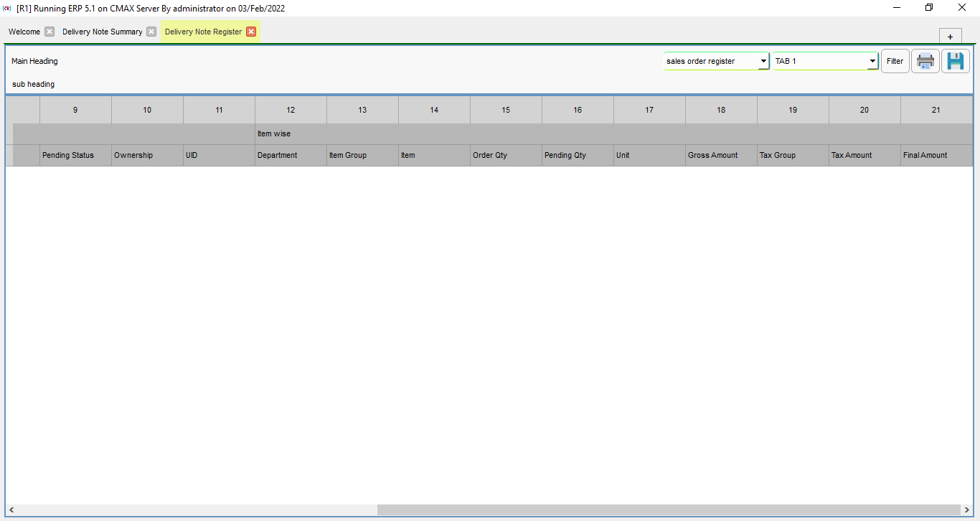Close the Welcome tab
Screen dimensions: 980x521
pyautogui.click(x=48, y=32)
